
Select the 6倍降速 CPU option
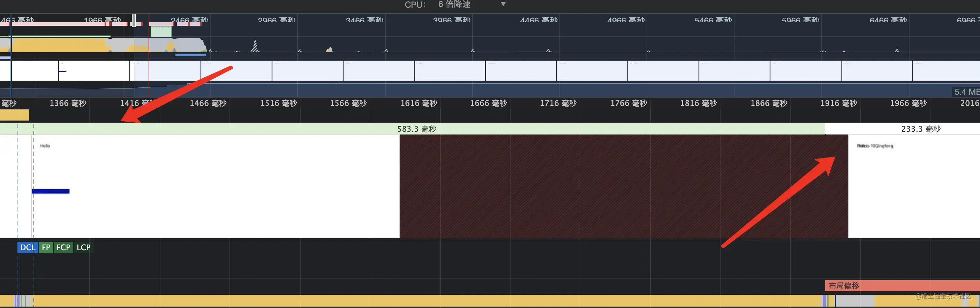point(454,4)
